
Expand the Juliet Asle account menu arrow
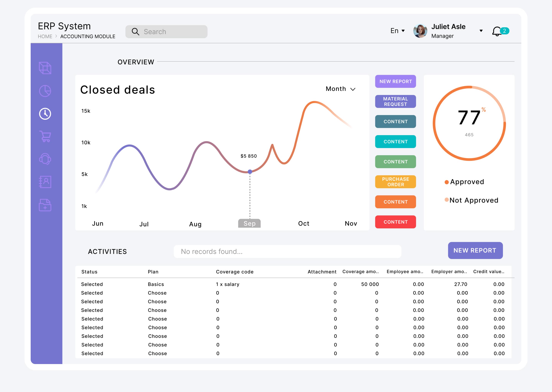(481, 31)
